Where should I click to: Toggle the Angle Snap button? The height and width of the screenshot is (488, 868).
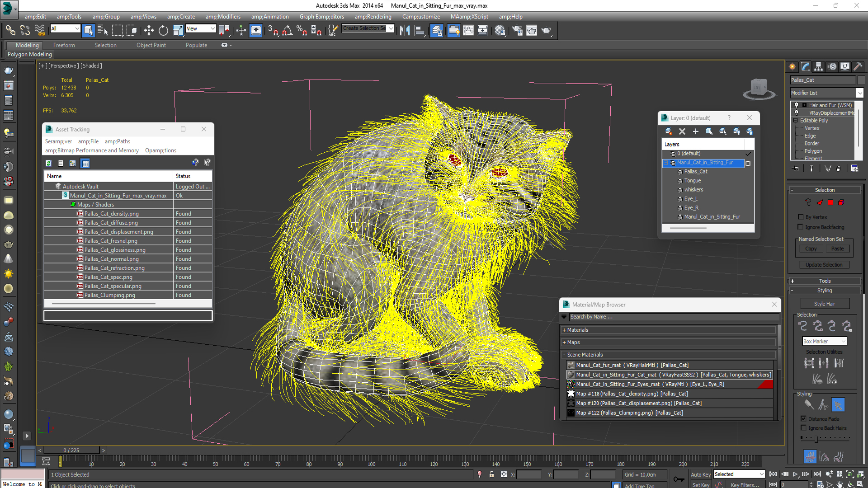pyautogui.click(x=287, y=30)
